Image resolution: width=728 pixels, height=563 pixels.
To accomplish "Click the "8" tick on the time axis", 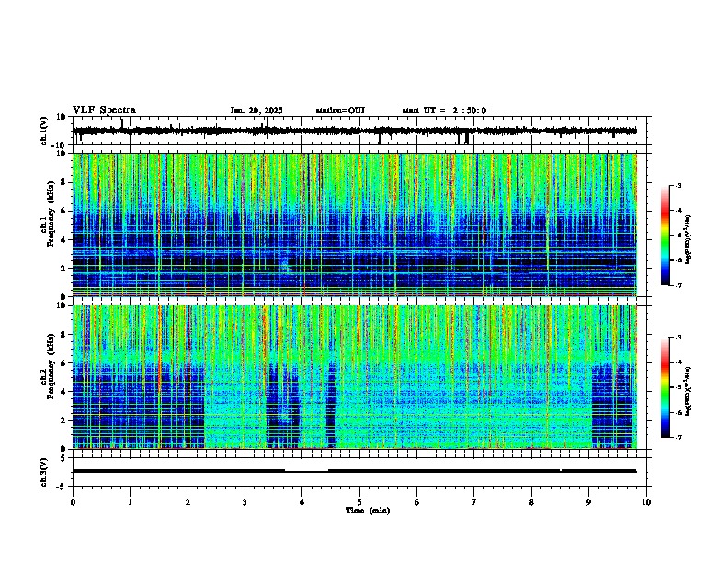I will click(x=531, y=502).
